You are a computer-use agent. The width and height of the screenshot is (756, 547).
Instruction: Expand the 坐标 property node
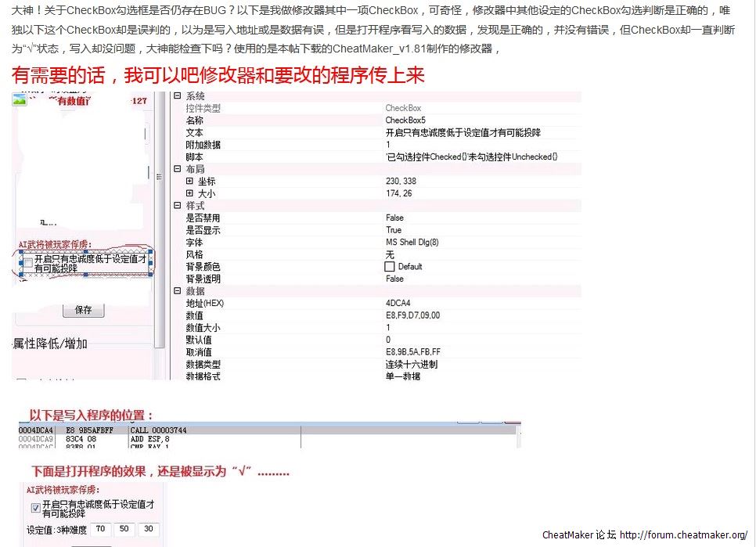pyautogui.click(x=189, y=181)
